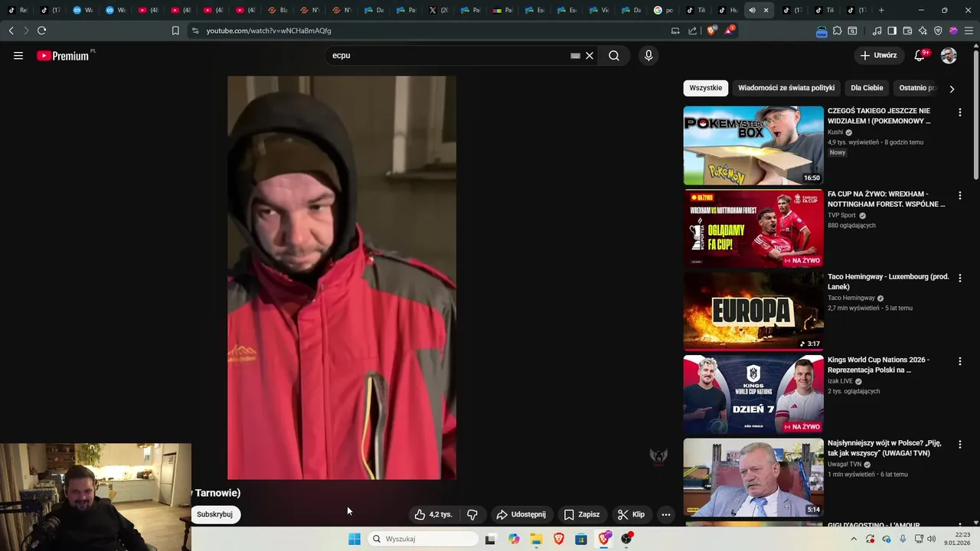Screen dimensions: 980x551
Task: Open media control music note icon
Action: (x=877, y=31)
